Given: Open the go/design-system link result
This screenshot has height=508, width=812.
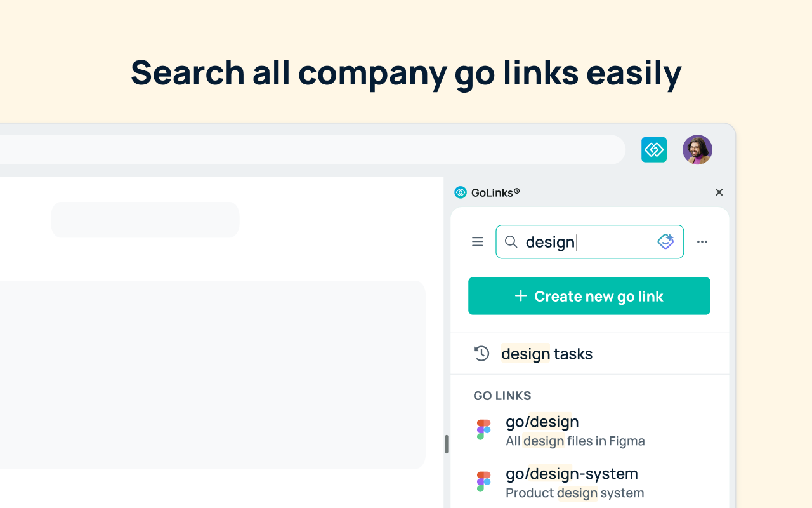Looking at the screenshot, I should (590, 483).
